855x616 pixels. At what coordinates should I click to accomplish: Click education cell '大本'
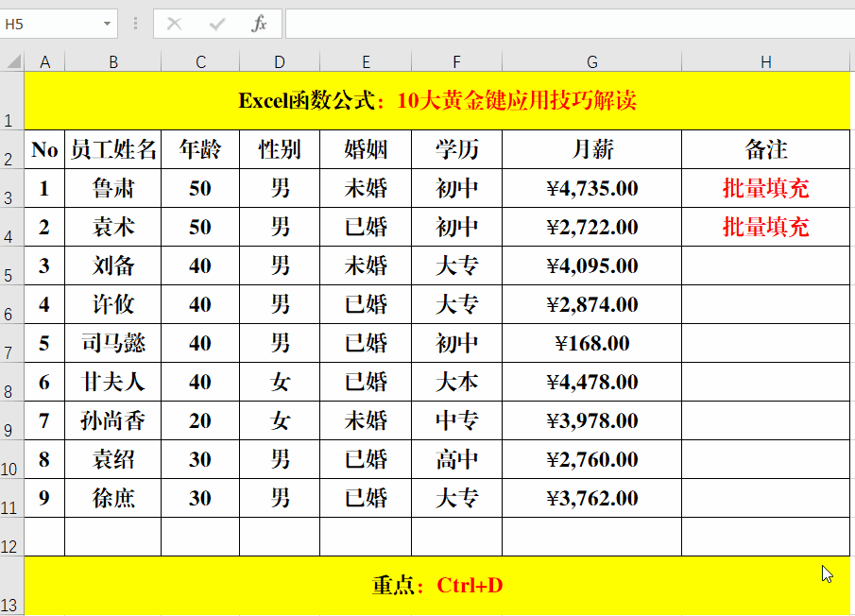click(x=456, y=382)
